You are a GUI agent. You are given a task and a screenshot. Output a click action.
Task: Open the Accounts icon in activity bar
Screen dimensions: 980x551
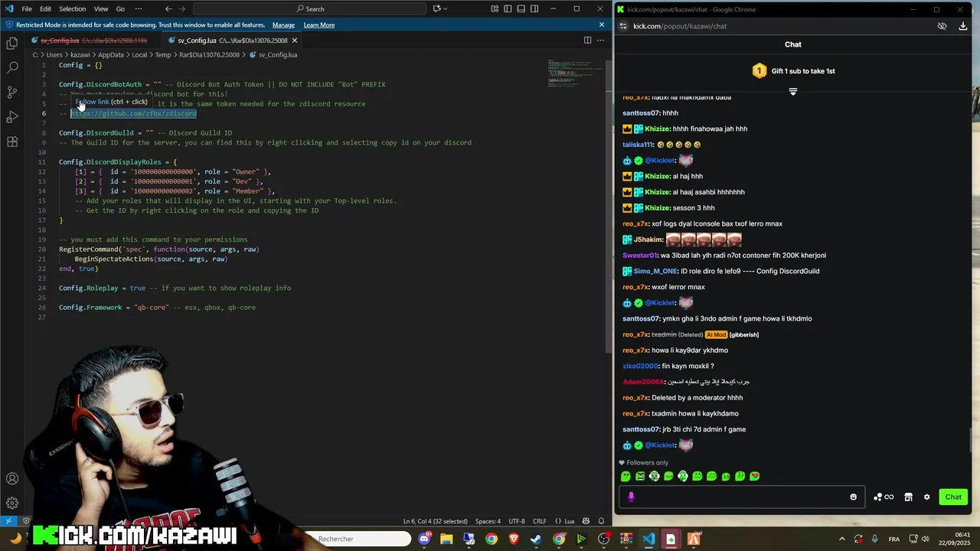click(x=12, y=479)
